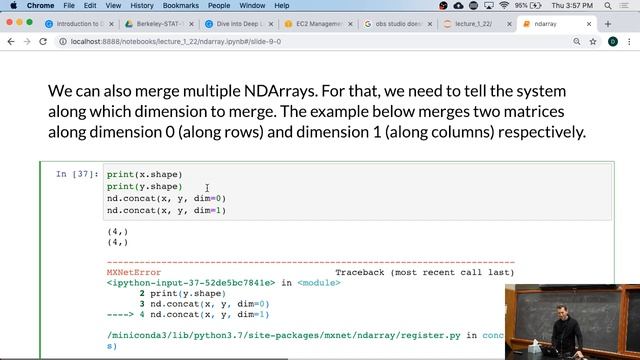The image size is (640, 360).
Task: Open the People menu
Action: point(219,5)
